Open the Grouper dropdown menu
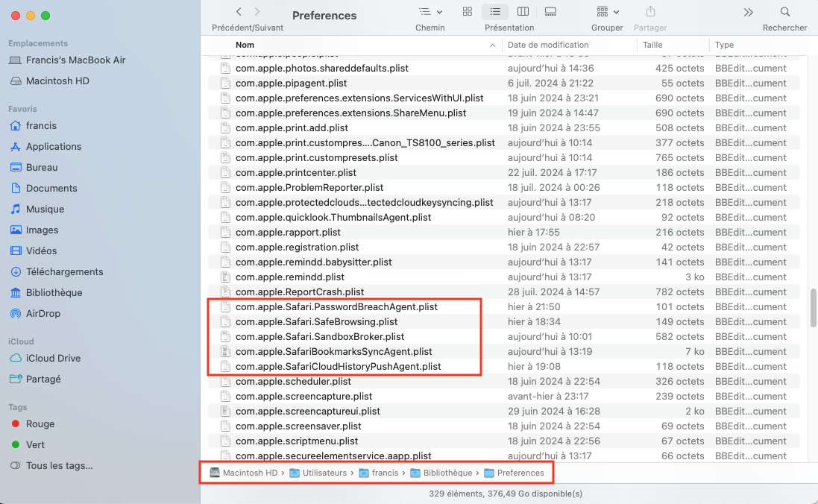The height and width of the screenshot is (504, 818). point(607,12)
